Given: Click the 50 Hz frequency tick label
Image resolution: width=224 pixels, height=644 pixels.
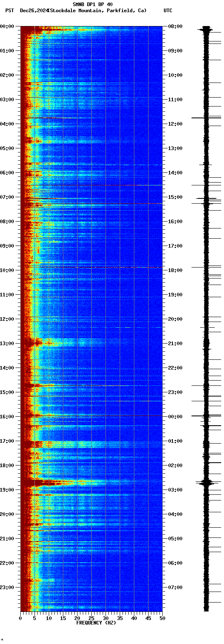Looking at the screenshot, I should click(162, 618).
